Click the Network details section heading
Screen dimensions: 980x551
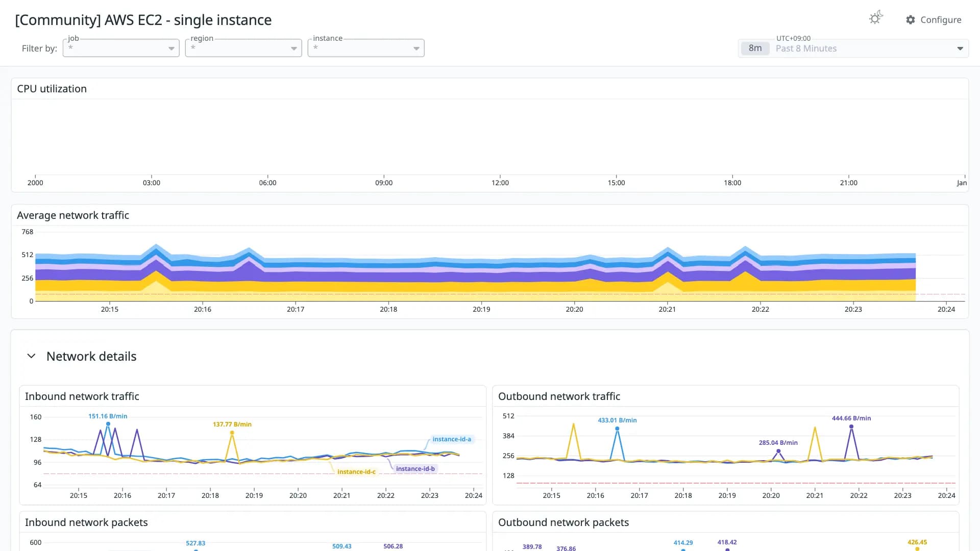click(x=91, y=356)
